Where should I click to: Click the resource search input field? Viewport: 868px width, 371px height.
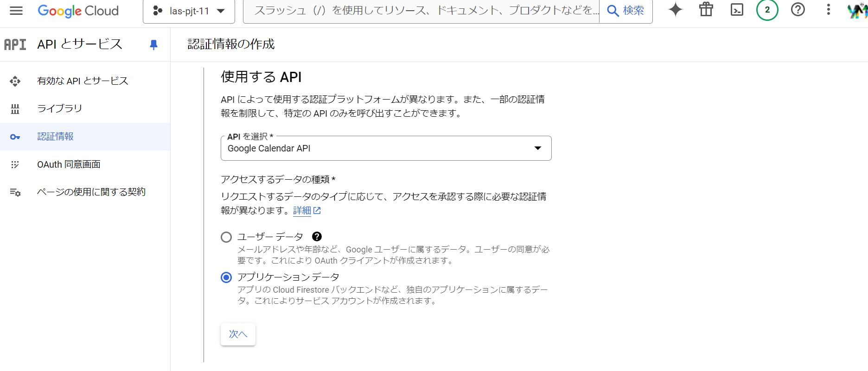point(421,11)
